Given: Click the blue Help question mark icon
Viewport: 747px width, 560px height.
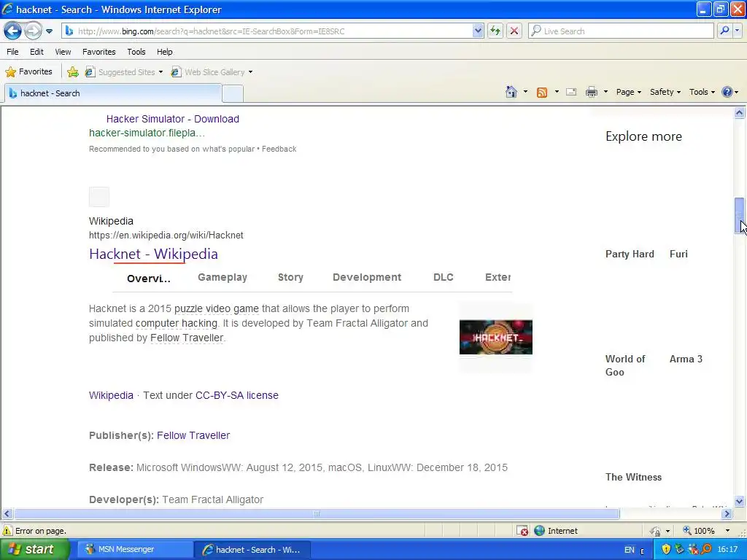Looking at the screenshot, I should click(727, 92).
